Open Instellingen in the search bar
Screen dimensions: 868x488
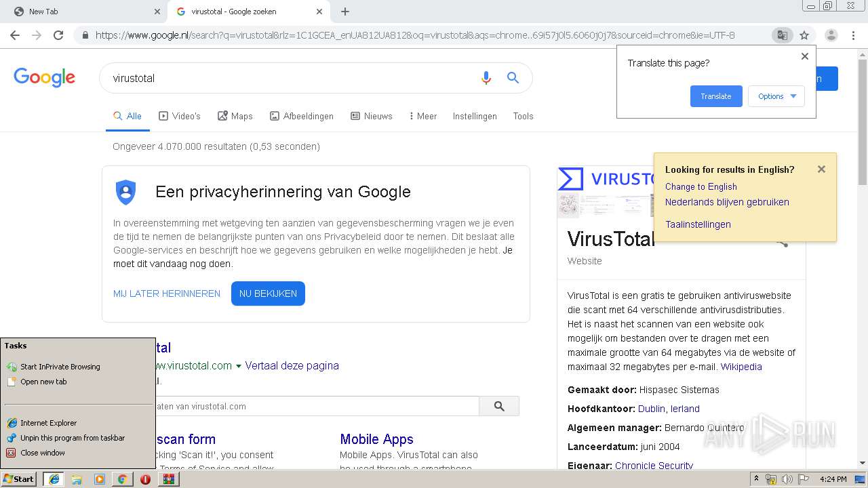click(x=475, y=116)
